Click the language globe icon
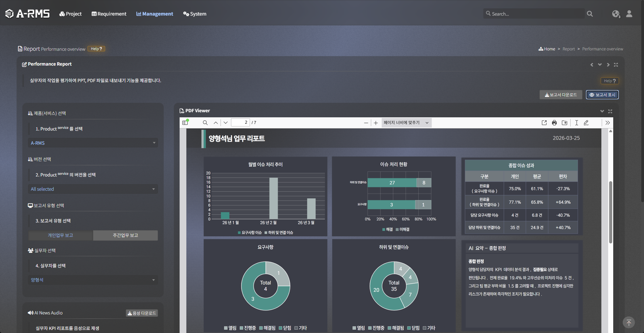Image resolution: width=644 pixels, height=333 pixels. coord(616,14)
